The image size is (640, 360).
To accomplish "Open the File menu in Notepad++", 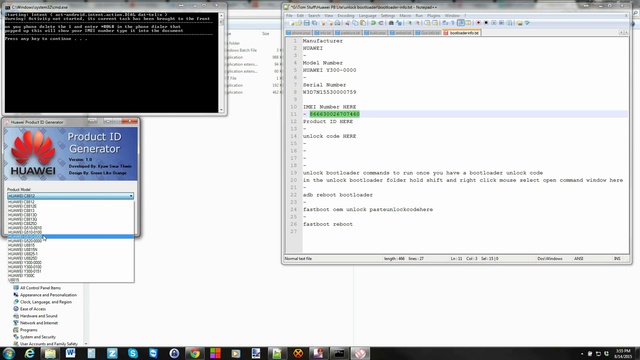I will (x=289, y=16).
